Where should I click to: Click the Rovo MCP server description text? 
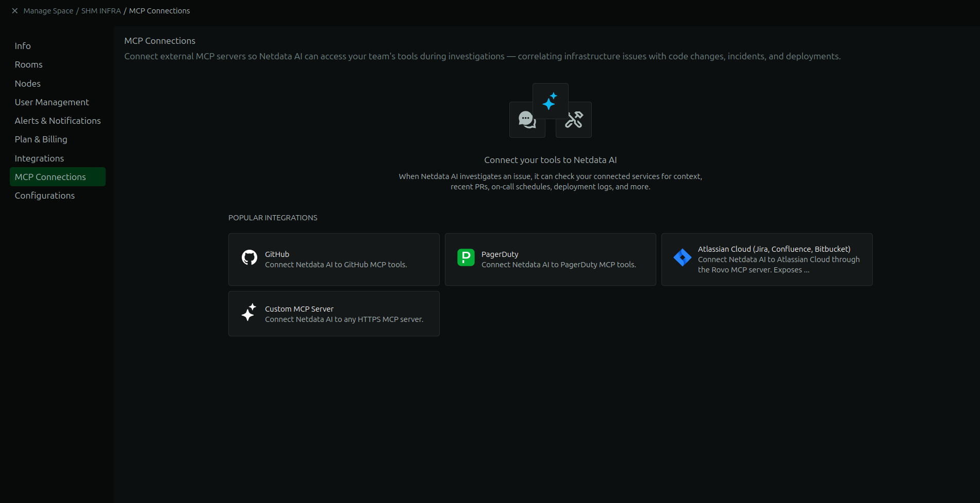click(779, 265)
